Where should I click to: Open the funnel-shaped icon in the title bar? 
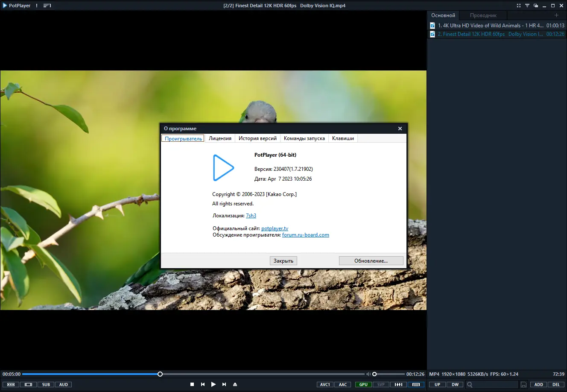[x=527, y=6]
